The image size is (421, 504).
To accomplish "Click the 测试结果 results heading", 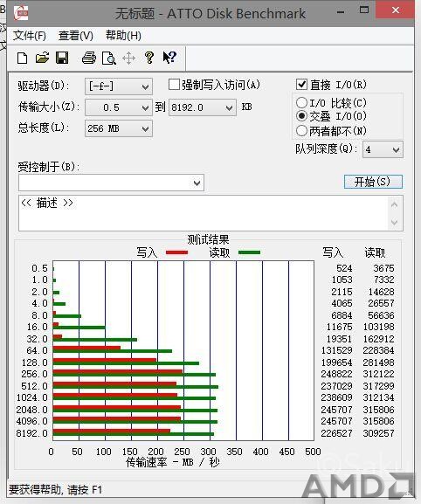I will 208,239.
